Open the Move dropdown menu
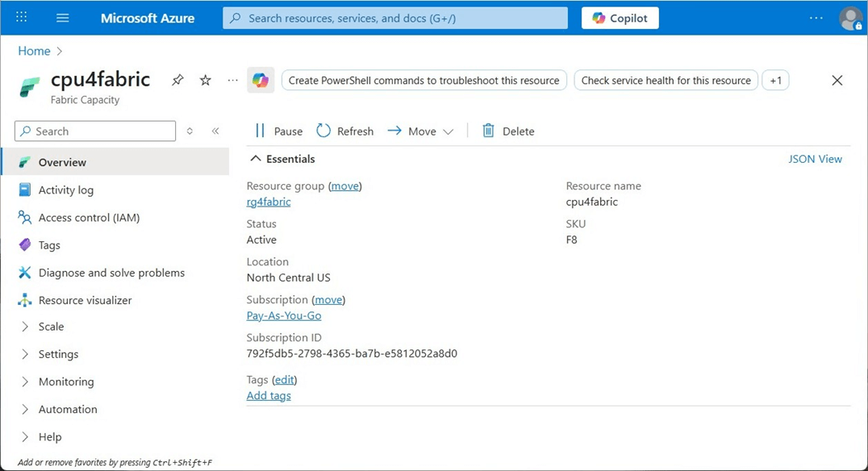The image size is (868, 471). (422, 131)
